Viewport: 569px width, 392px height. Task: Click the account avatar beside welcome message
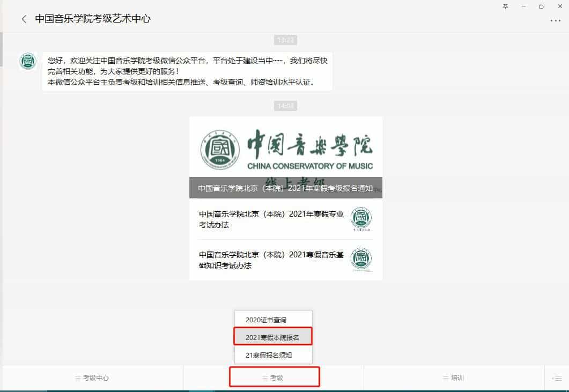pos(28,61)
